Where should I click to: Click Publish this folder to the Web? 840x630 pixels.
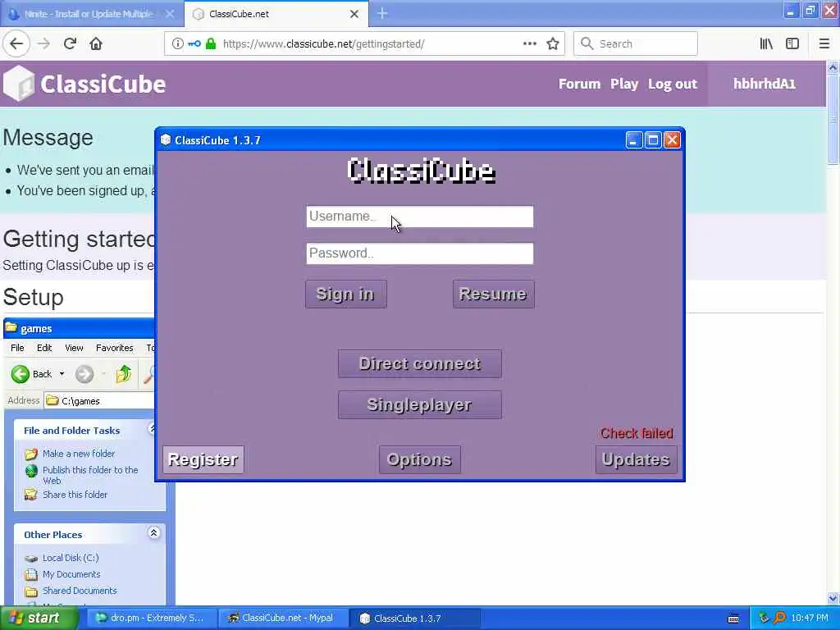click(90, 475)
